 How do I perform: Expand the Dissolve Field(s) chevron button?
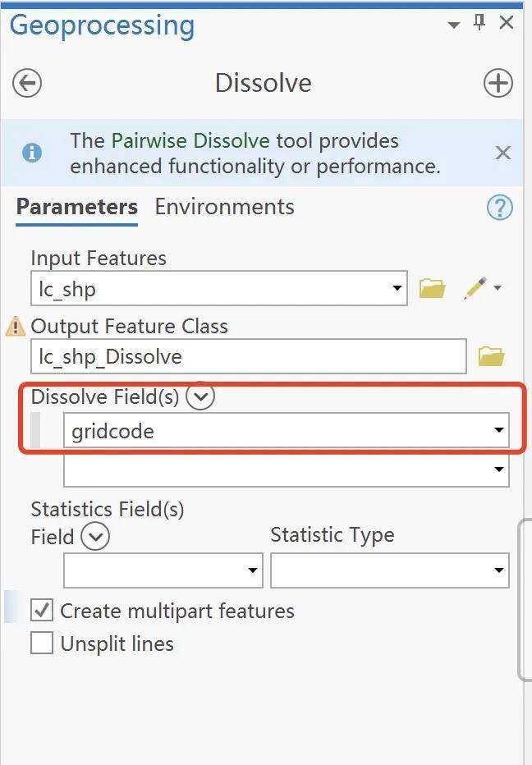[x=200, y=397]
